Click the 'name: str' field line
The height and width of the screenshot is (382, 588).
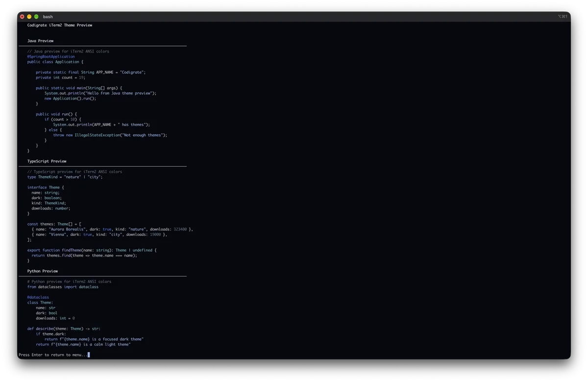click(x=46, y=308)
